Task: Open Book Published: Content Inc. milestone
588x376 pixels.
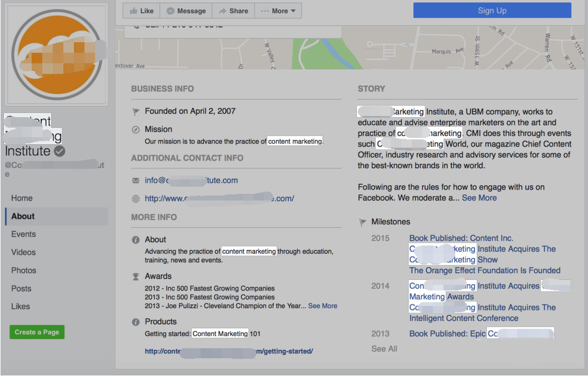Action: point(461,238)
